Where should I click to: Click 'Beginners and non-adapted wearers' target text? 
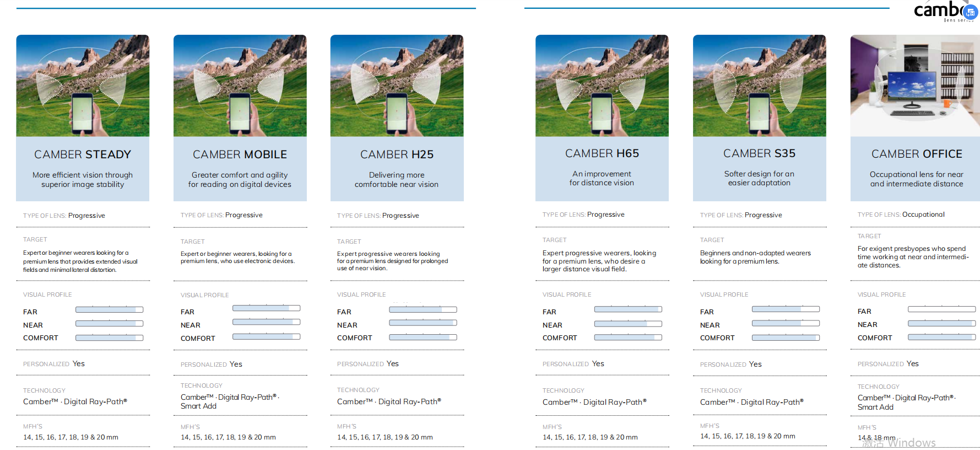[755, 257]
